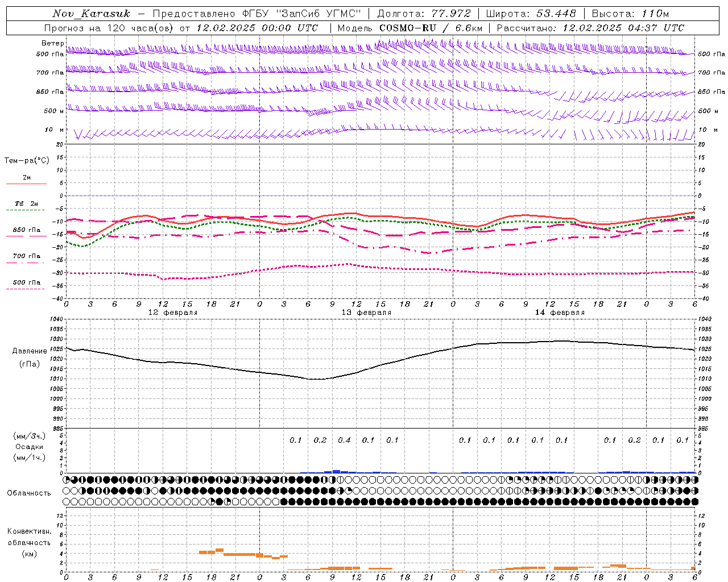Click the (мм/1ч.) precipitation unit label
The image size is (728, 582).
click(x=30, y=458)
